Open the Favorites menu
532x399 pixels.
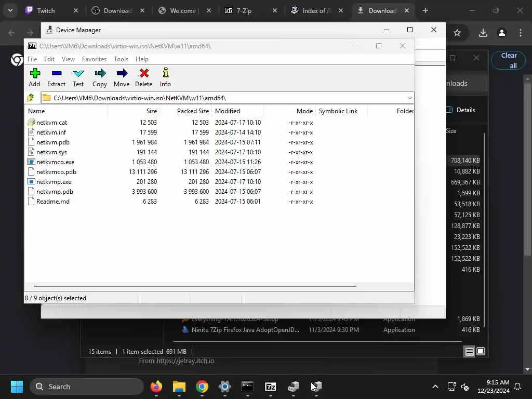tap(95, 59)
